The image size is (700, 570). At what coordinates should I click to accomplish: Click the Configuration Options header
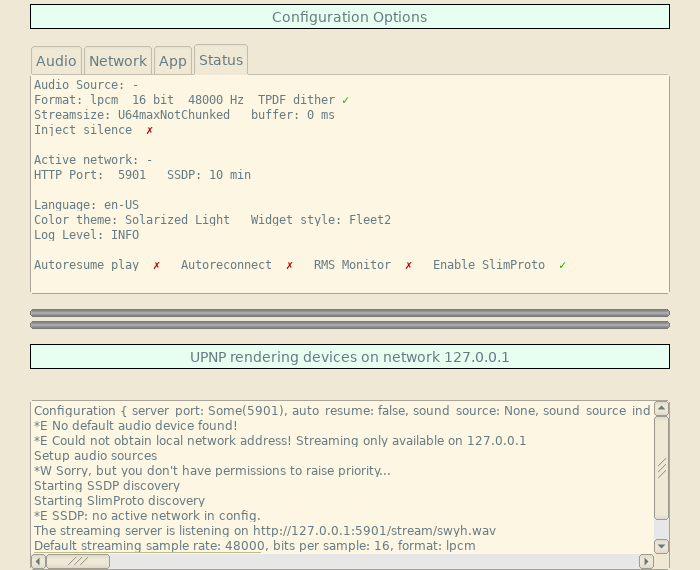click(x=350, y=17)
